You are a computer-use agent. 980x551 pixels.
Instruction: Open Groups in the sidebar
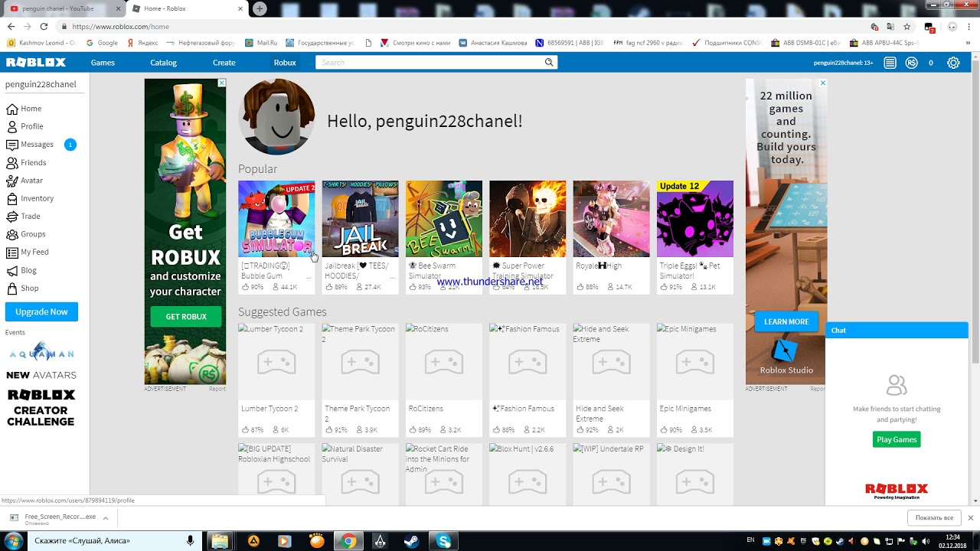coord(33,234)
